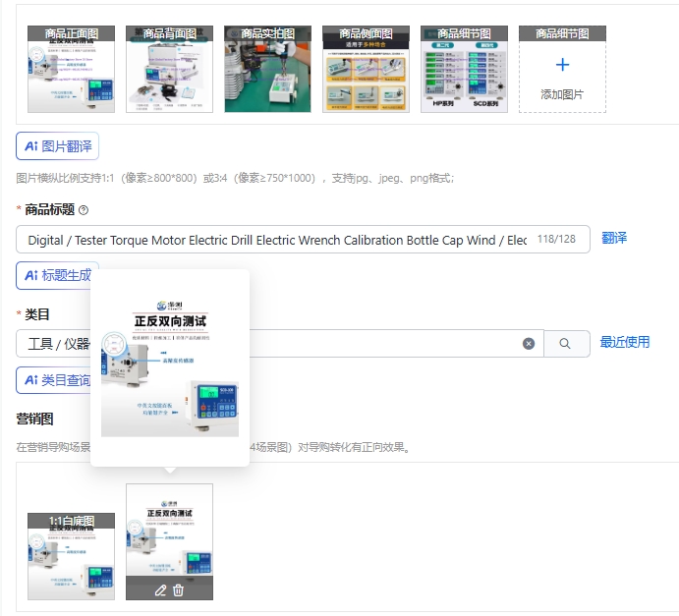Select the 商品侧面图 thumbnail

[x=366, y=69]
